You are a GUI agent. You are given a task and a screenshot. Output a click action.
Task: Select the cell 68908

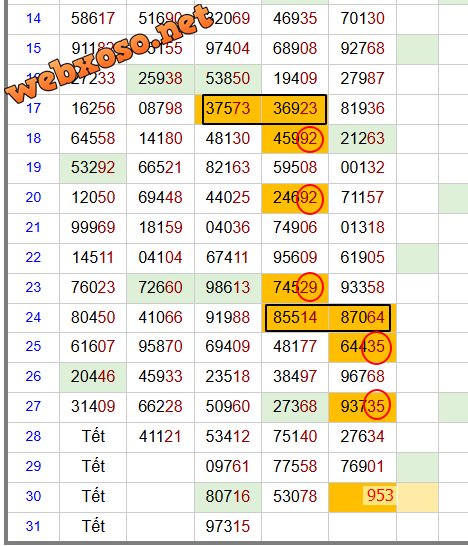[295, 48]
